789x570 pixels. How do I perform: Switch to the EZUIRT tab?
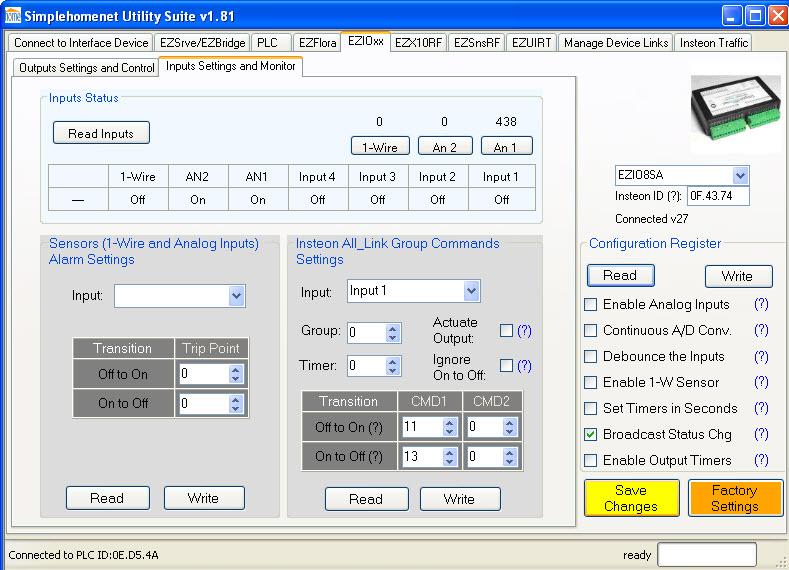pyautogui.click(x=531, y=43)
